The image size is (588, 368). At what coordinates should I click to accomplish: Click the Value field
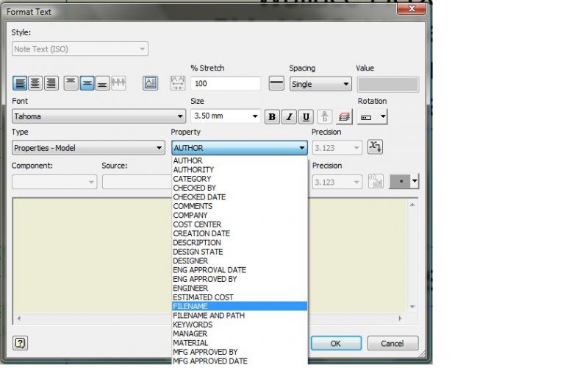click(388, 85)
